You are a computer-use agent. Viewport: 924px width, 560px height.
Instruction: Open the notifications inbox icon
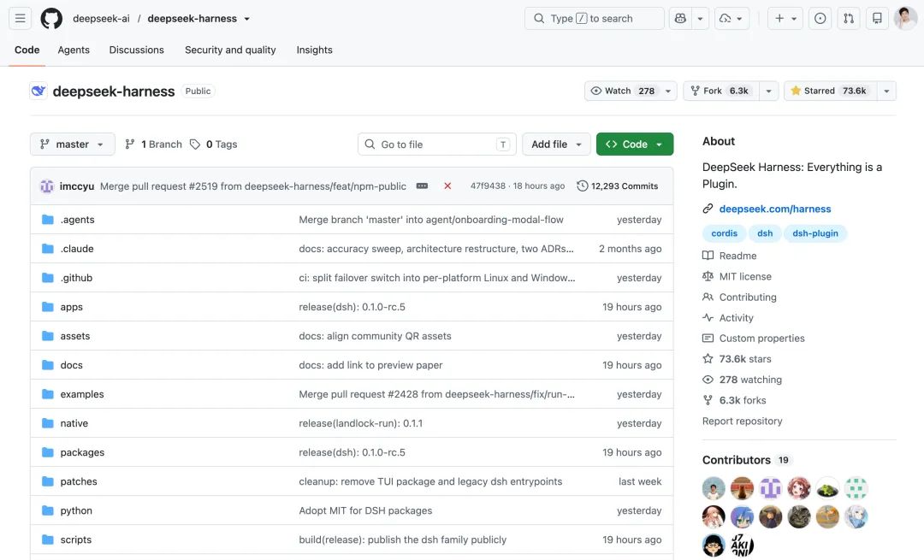(x=877, y=18)
